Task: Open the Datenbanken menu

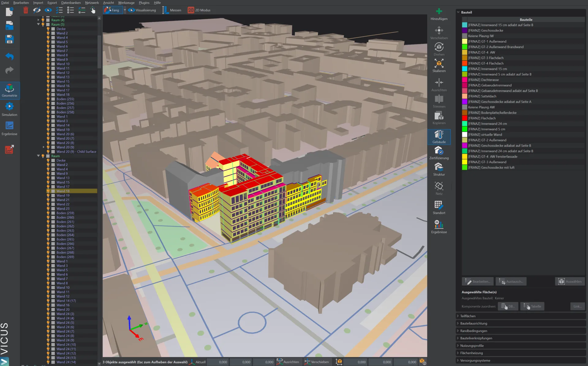Action: 71,2
